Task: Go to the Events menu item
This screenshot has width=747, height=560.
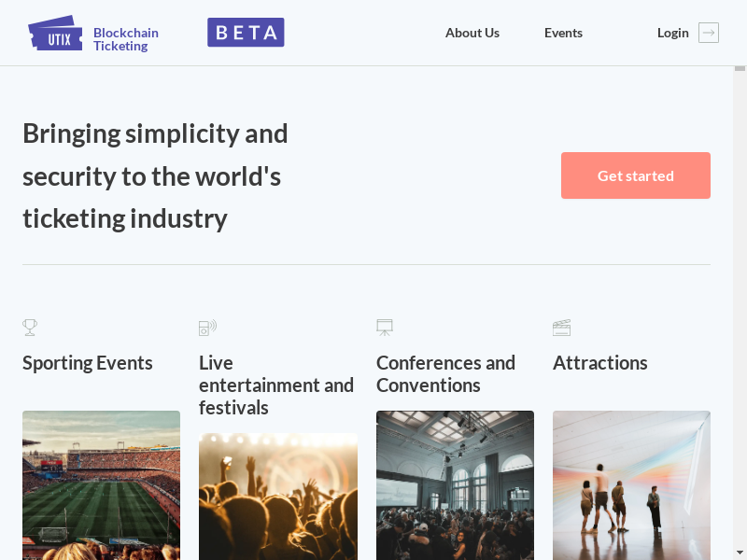Action: [563, 33]
